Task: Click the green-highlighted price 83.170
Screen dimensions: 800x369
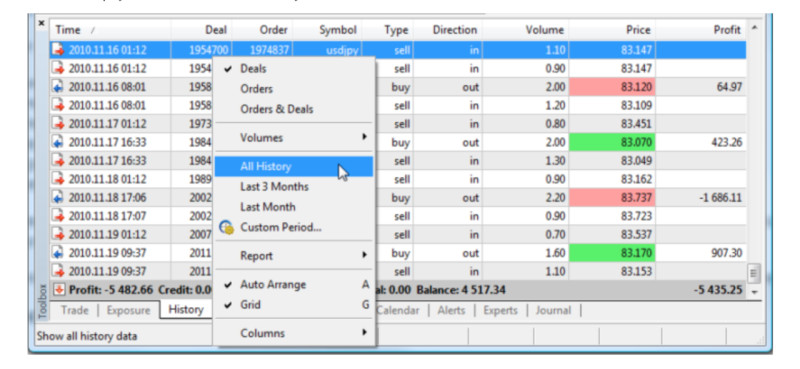Action: pos(612,253)
